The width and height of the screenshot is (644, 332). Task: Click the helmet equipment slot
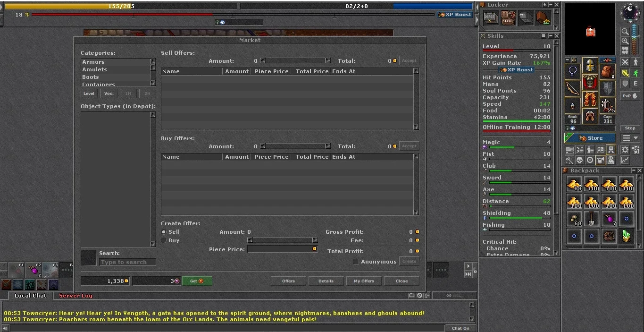click(590, 66)
